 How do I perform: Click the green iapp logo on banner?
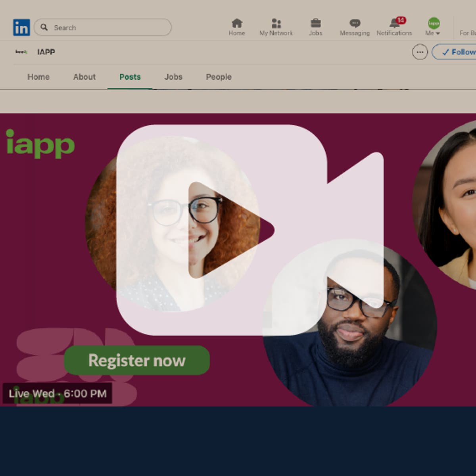[40, 144]
